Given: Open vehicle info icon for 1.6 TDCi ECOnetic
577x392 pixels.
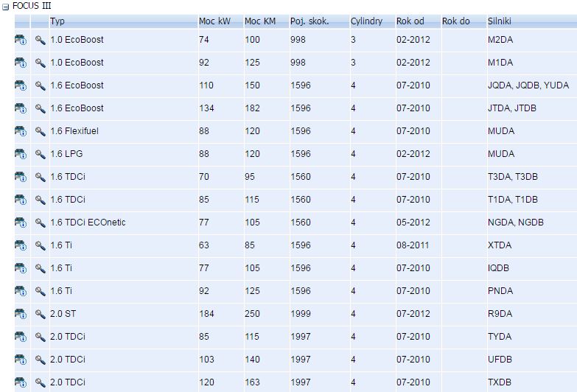Looking at the screenshot, I should [x=21, y=223].
